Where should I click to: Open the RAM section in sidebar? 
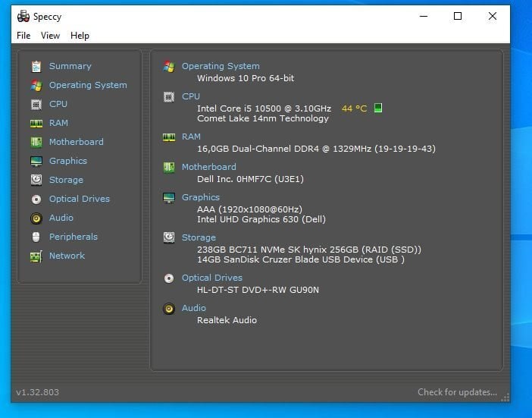[58, 123]
